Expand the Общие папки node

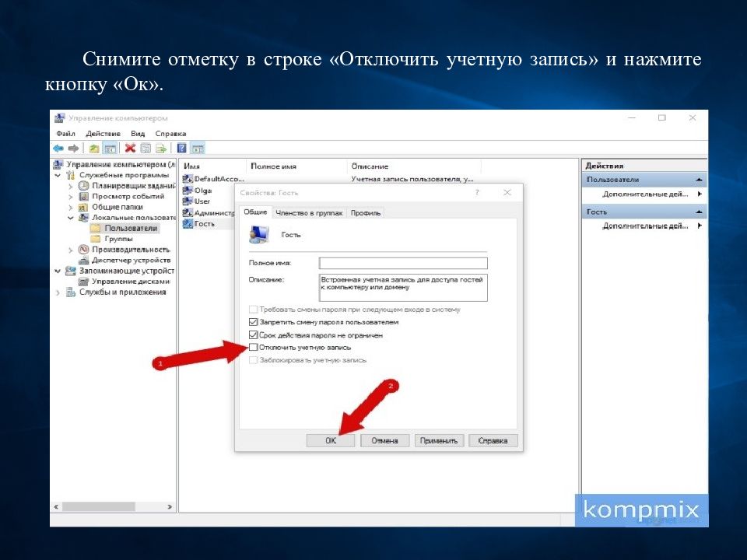point(71,208)
